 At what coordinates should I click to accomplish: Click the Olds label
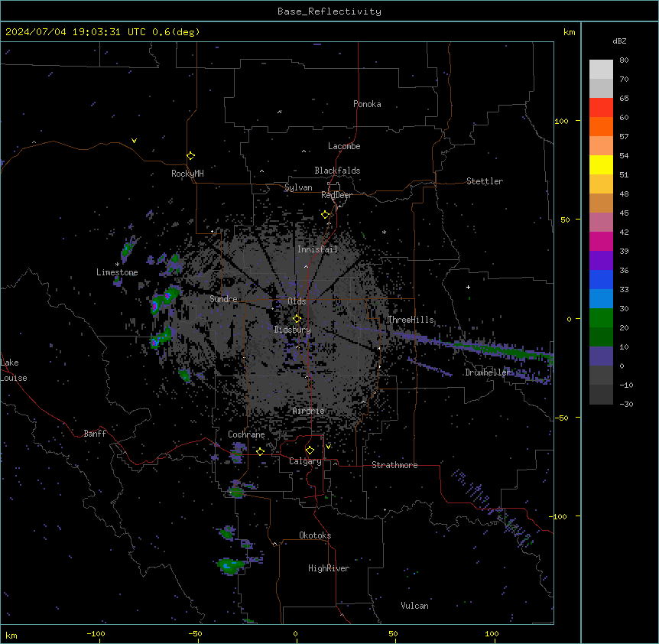[x=297, y=301]
